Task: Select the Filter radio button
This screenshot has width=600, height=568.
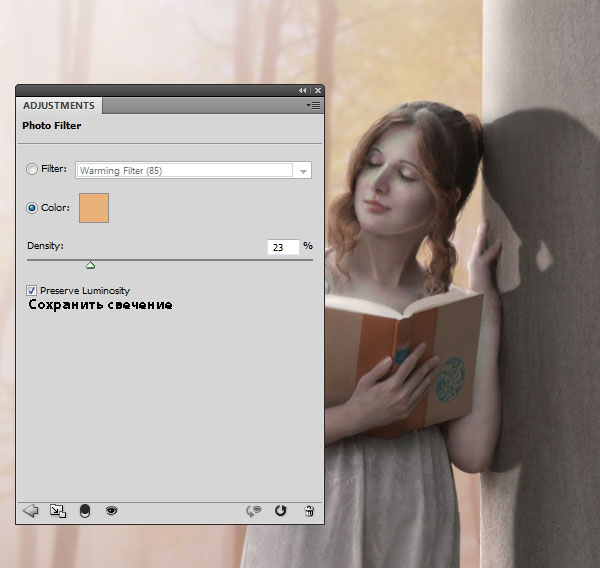Action: point(32,169)
